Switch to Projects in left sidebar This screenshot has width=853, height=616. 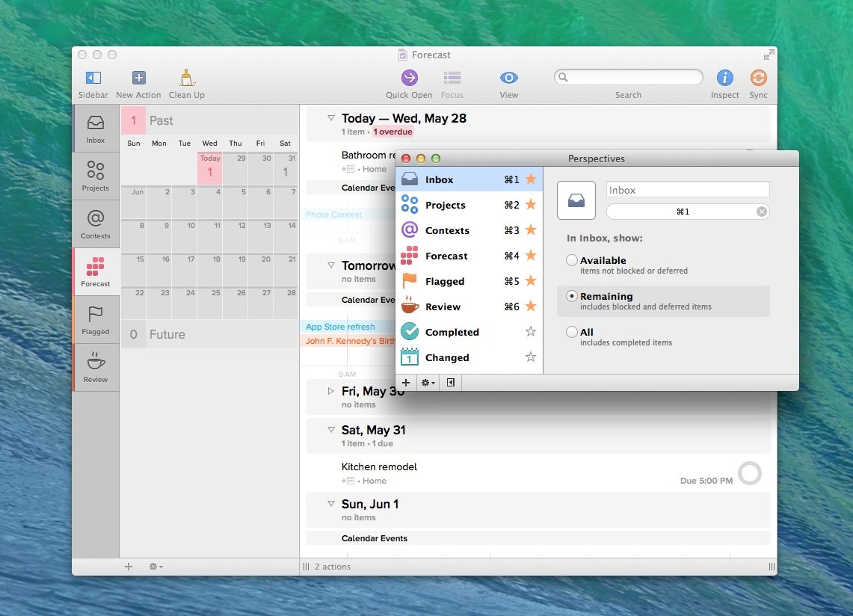(96, 176)
